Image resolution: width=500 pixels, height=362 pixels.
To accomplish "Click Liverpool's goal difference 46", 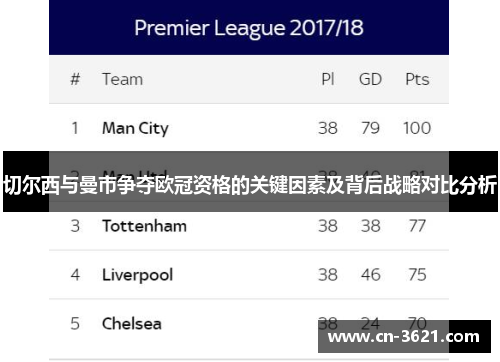I will [x=370, y=275].
